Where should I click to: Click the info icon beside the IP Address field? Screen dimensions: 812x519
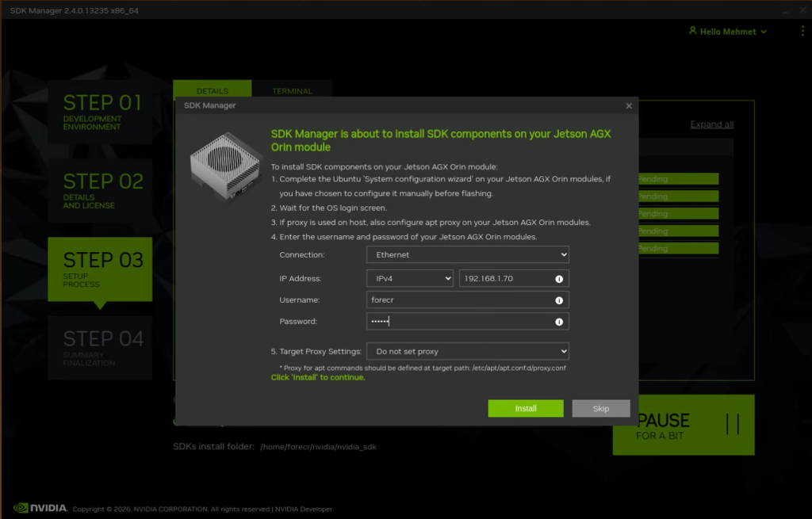tap(560, 278)
